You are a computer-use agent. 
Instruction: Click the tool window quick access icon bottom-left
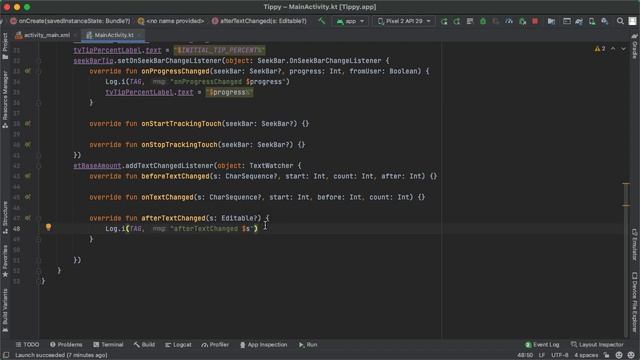point(6,355)
